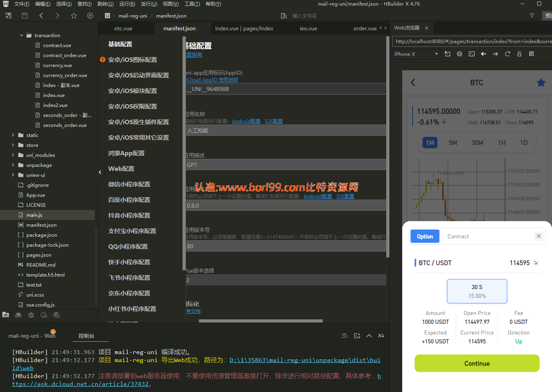Close the Option/Contract popup with X

tap(539, 236)
